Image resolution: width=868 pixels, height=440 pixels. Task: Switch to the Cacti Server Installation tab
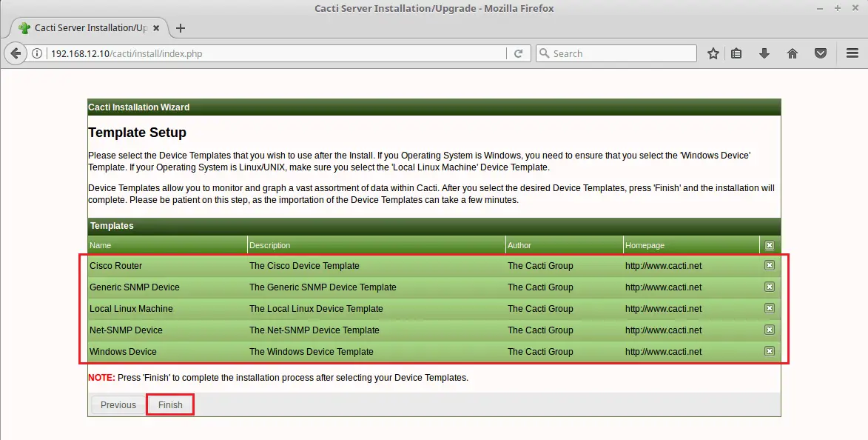coord(85,28)
